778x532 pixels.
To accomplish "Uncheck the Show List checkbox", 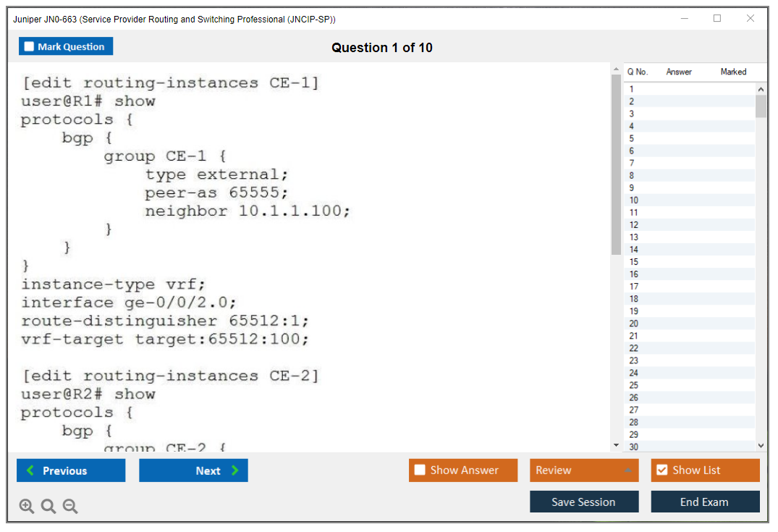I will (661, 470).
